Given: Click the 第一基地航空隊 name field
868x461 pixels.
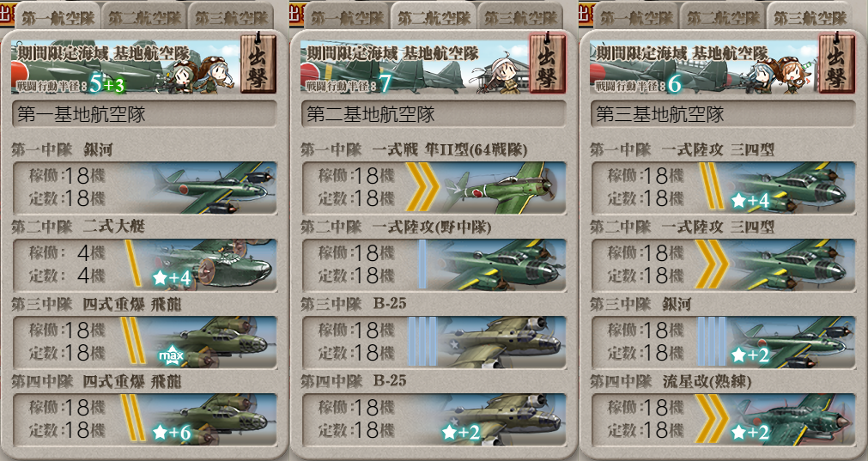Looking at the screenshot, I should pyautogui.click(x=144, y=114).
